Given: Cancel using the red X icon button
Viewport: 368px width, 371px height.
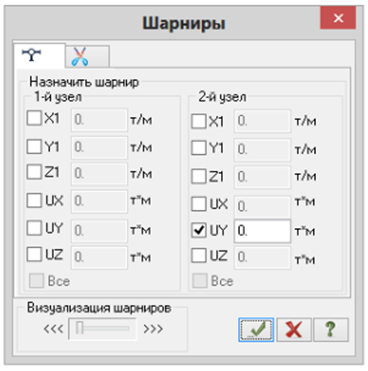Looking at the screenshot, I should 294,330.
